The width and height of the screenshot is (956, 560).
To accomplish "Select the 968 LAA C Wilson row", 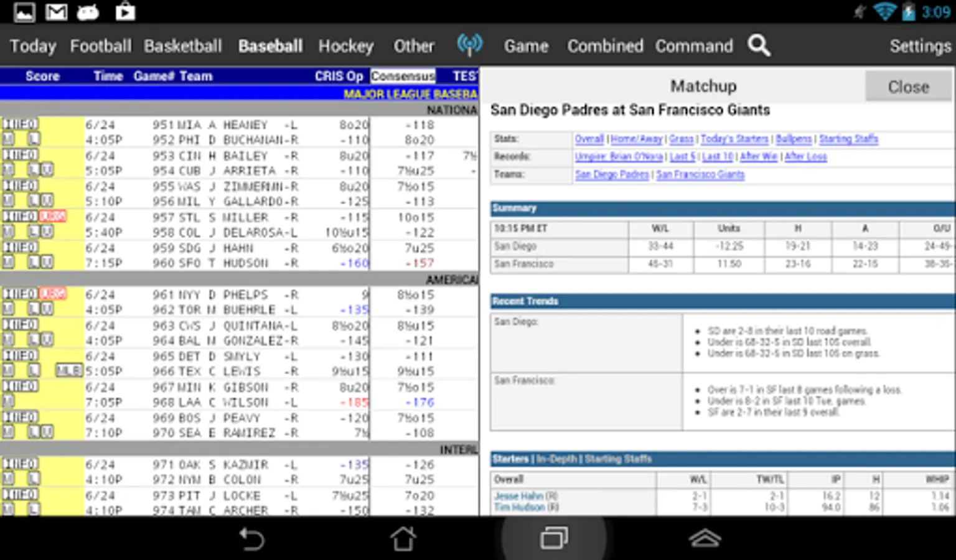I will 240,402.
